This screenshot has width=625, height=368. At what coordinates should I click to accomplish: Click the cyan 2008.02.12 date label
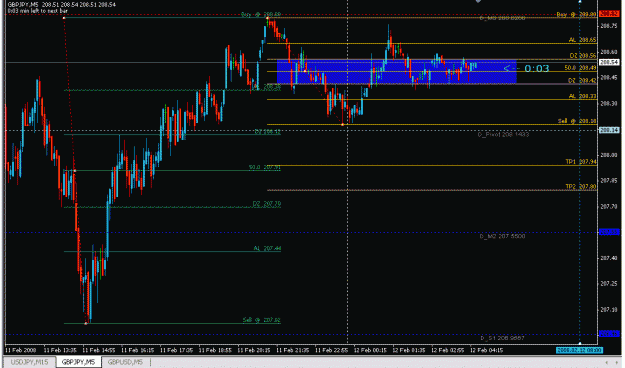click(x=579, y=350)
